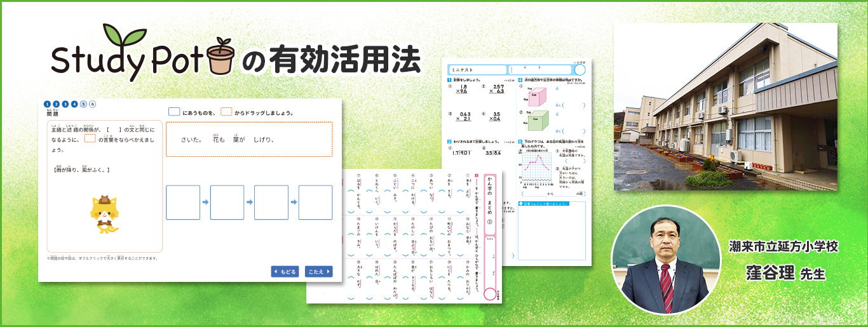Click the sample sentence 【雨が降り、風がふく。】
868x327 pixels.
[x=83, y=169]
